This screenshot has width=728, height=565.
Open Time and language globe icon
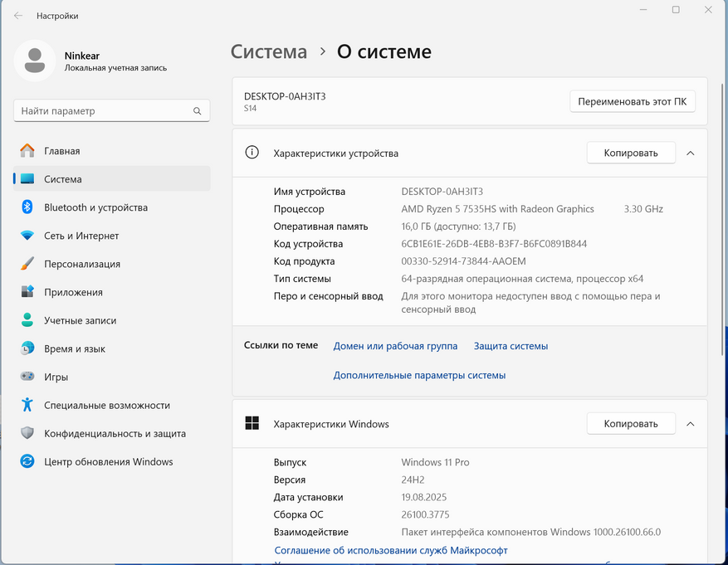click(x=27, y=348)
